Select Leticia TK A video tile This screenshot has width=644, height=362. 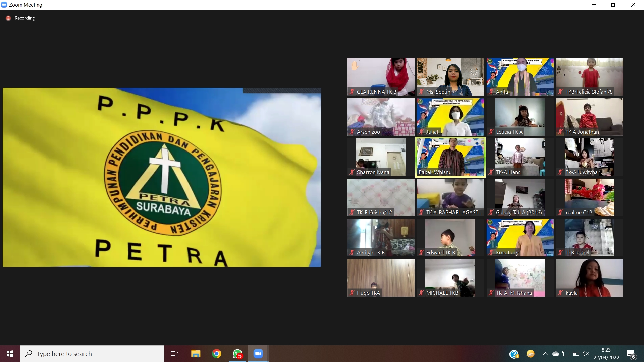[520, 117]
